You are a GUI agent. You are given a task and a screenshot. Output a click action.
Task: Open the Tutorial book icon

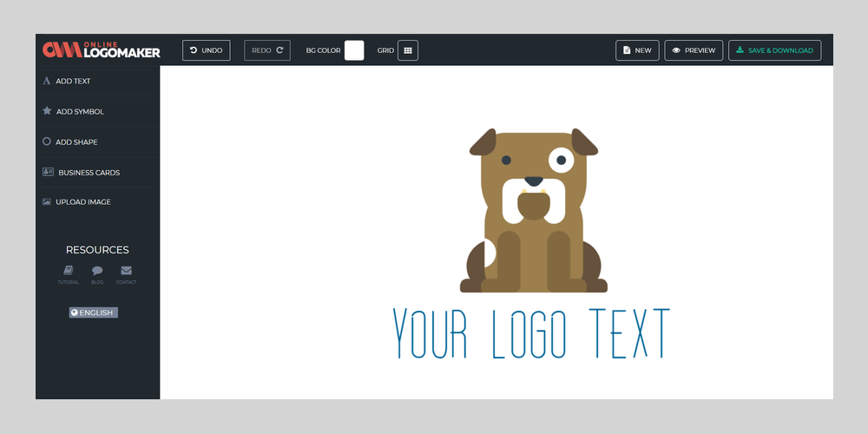[69, 271]
